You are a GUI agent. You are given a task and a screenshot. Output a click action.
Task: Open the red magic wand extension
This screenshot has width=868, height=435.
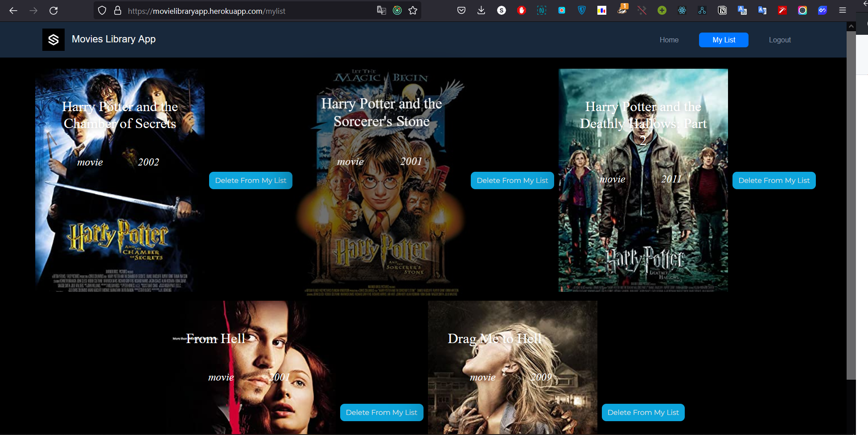[782, 10]
